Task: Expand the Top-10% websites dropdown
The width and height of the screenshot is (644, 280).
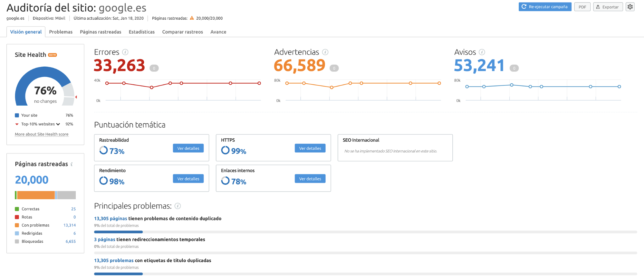Action: tap(58, 124)
